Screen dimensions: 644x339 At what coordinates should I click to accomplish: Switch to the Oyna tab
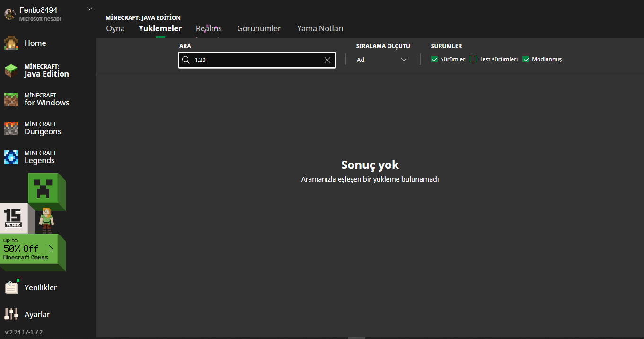coord(115,28)
